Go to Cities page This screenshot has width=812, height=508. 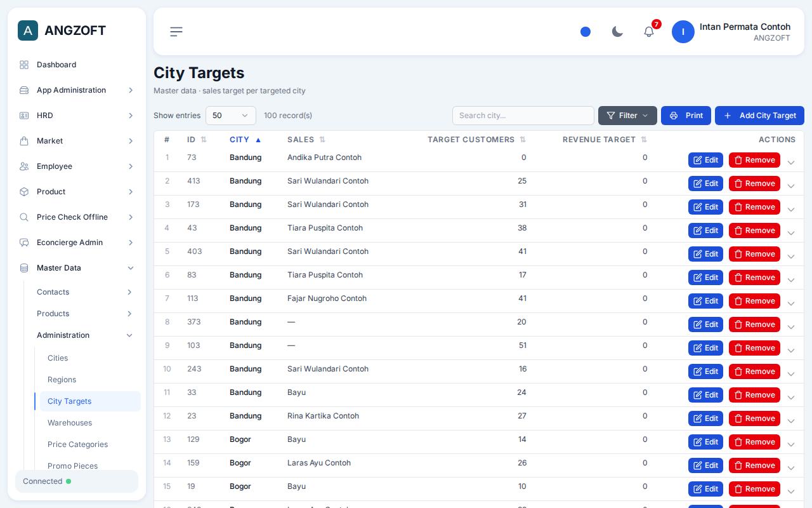coord(90,358)
